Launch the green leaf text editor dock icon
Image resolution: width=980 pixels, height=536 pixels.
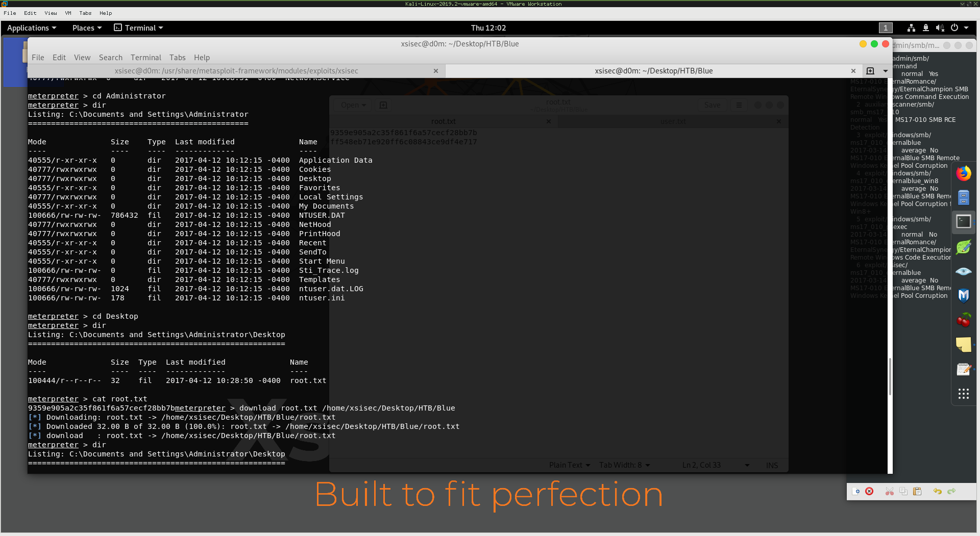point(963,247)
